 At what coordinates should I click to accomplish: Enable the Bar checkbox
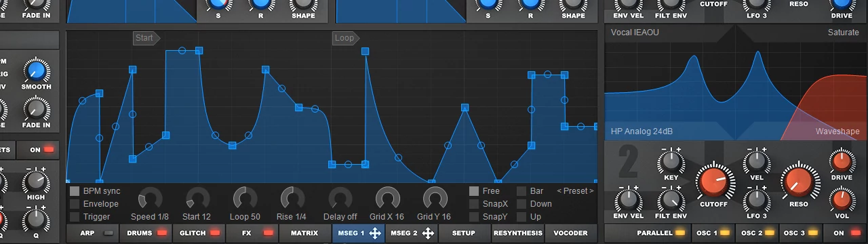point(521,191)
